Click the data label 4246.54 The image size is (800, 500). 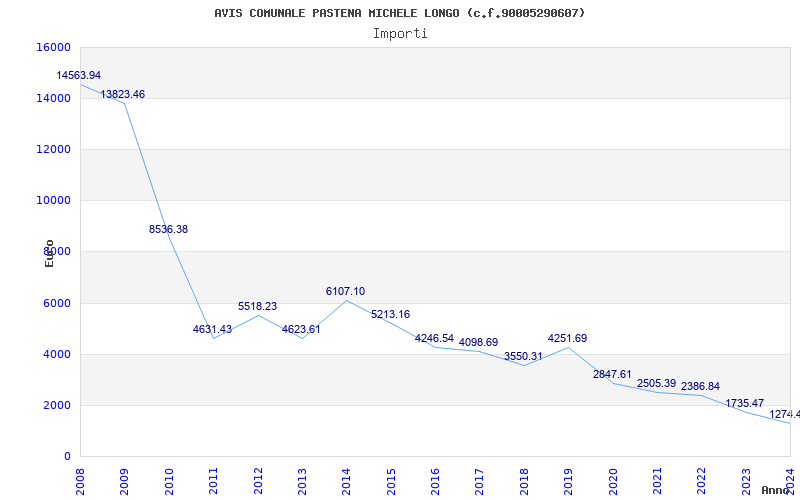(434, 339)
